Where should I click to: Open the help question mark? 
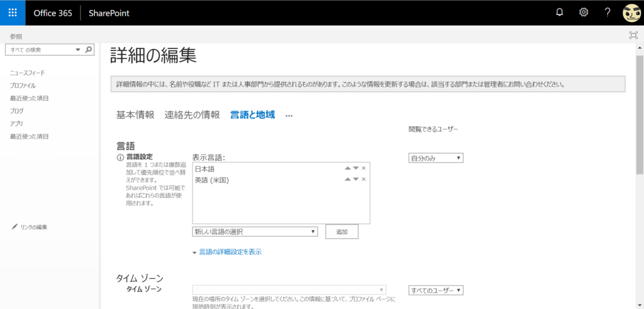[608, 13]
